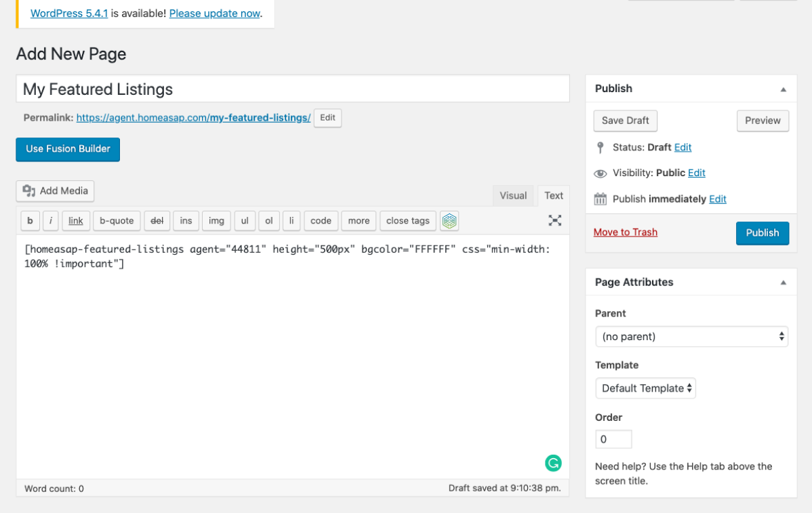
Task: Edit the permalink slug
Action: 327,118
